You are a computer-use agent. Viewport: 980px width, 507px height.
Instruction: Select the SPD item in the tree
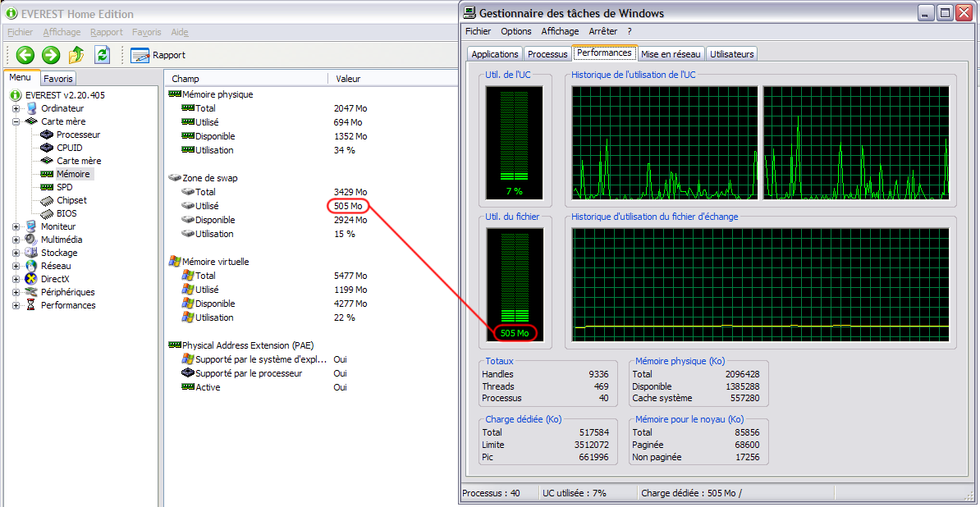click(x=64, y=187)
